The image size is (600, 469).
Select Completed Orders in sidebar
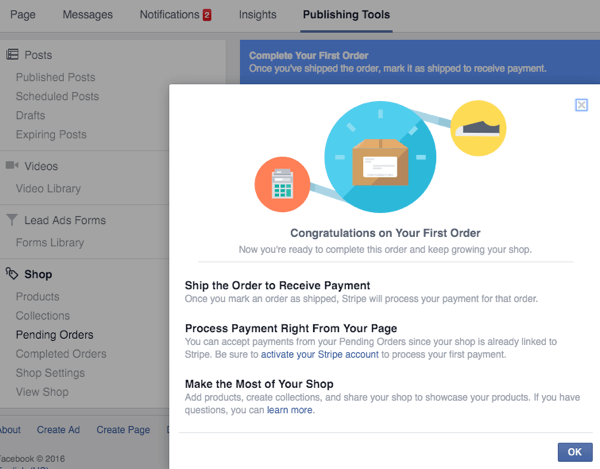pyautogui.click(x=61, y=354)
